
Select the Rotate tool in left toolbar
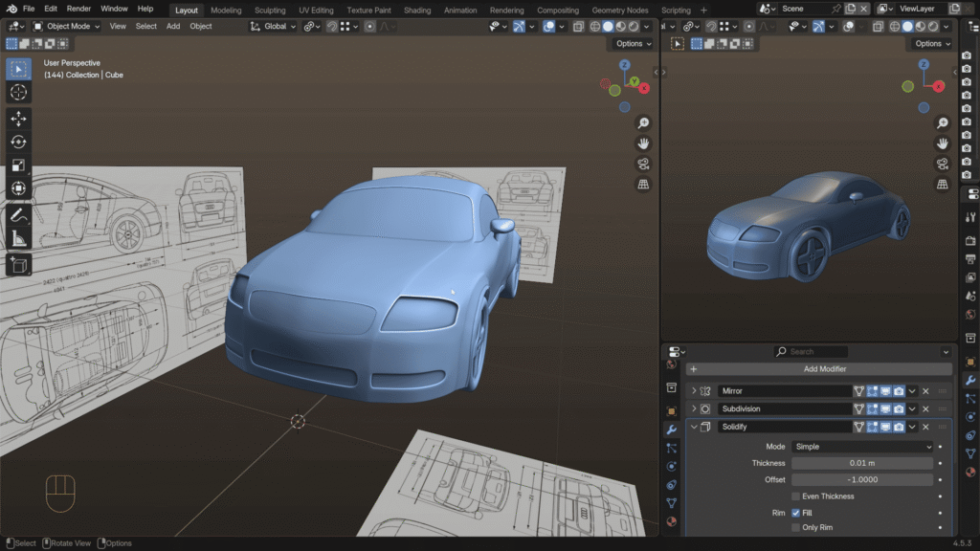[x=18, y=142]
